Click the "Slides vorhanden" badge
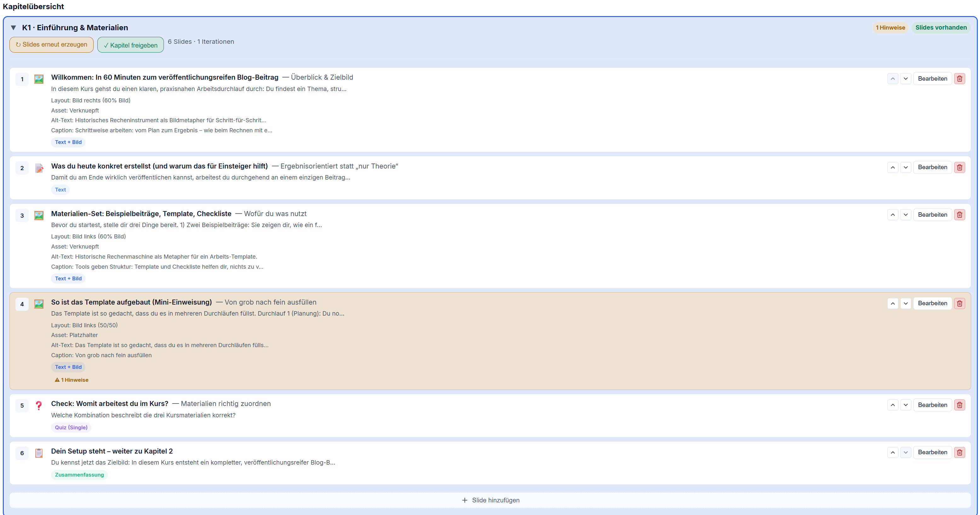 click(941, 27)
